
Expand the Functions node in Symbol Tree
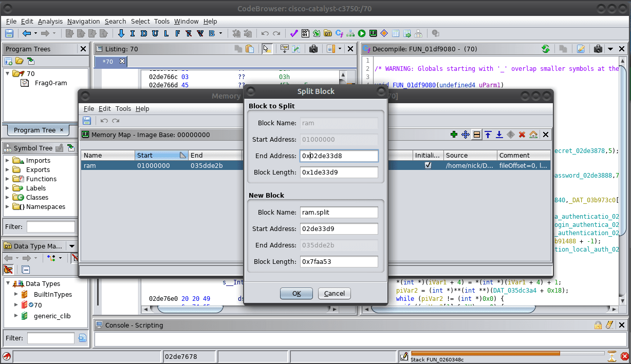coord(8,179)
